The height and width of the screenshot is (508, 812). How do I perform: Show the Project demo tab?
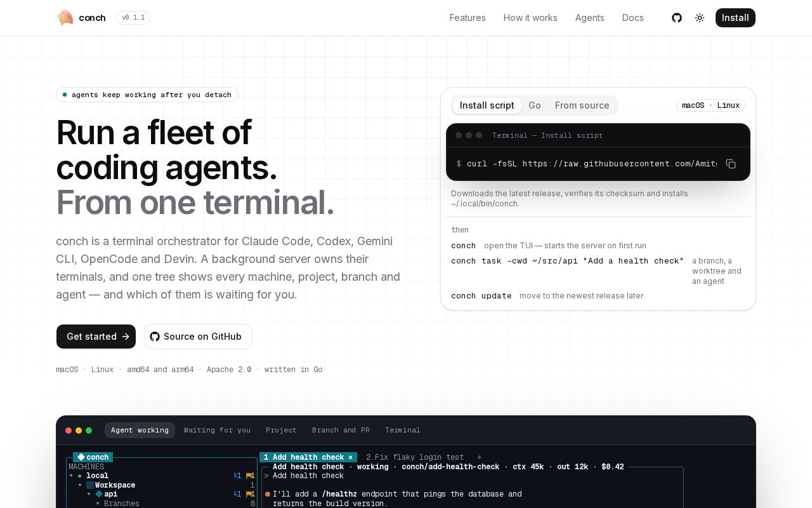tap(281, 430)
